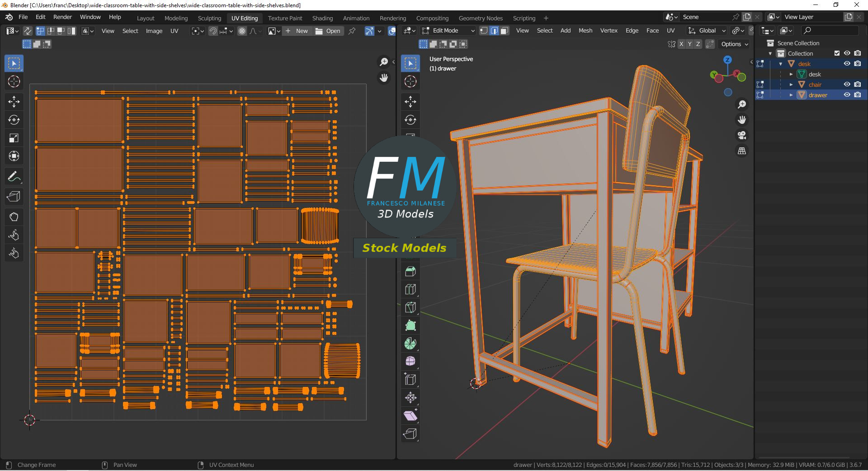The image size is (868, 471).
Task: Click the Open image button
Action: click(328, 31)
